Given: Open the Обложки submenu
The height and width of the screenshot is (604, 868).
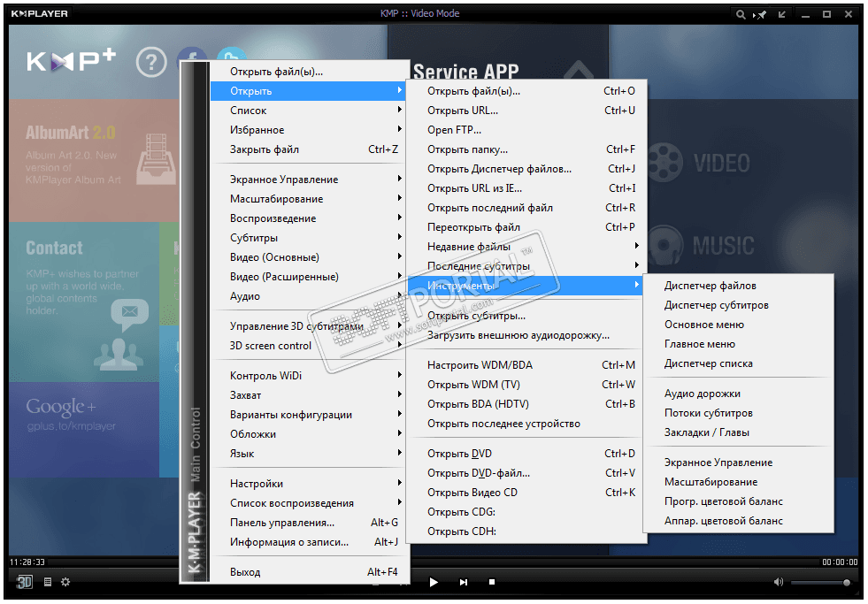Looking at the screenshot, I should (x=308, y=434).
